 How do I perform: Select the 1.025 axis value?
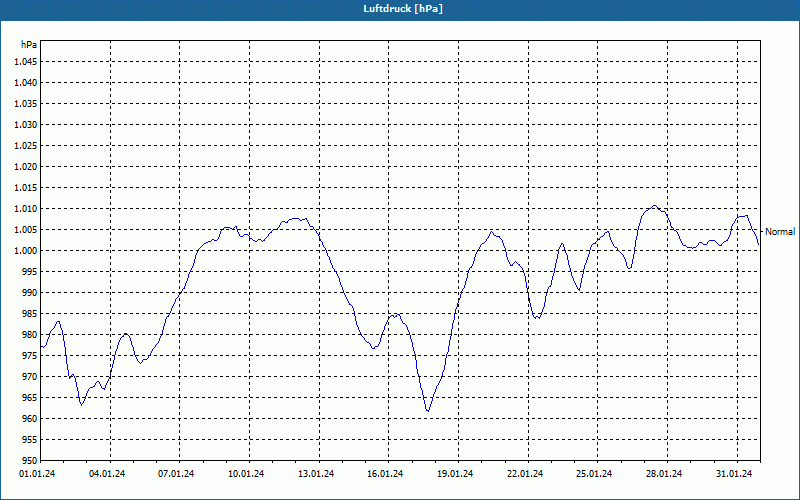[25, 145]
